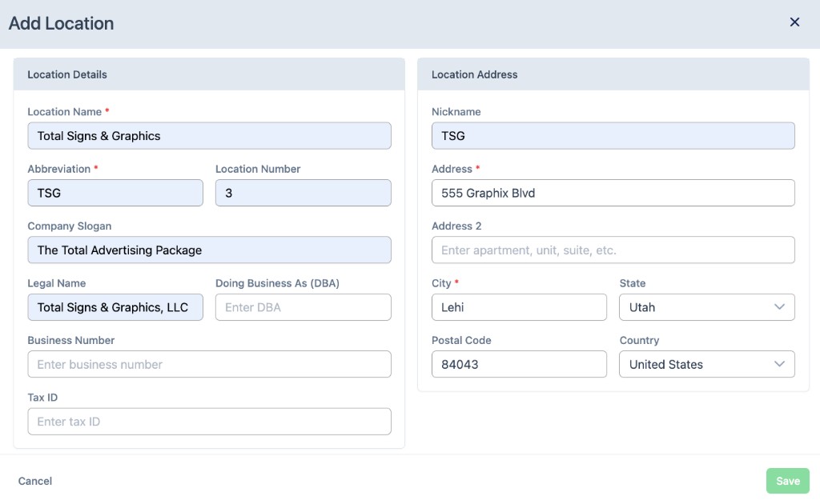Click the Doing Business As (DBA) label
Image resolution: width=820 pixels, height=504 pixels.
point(277,283)
